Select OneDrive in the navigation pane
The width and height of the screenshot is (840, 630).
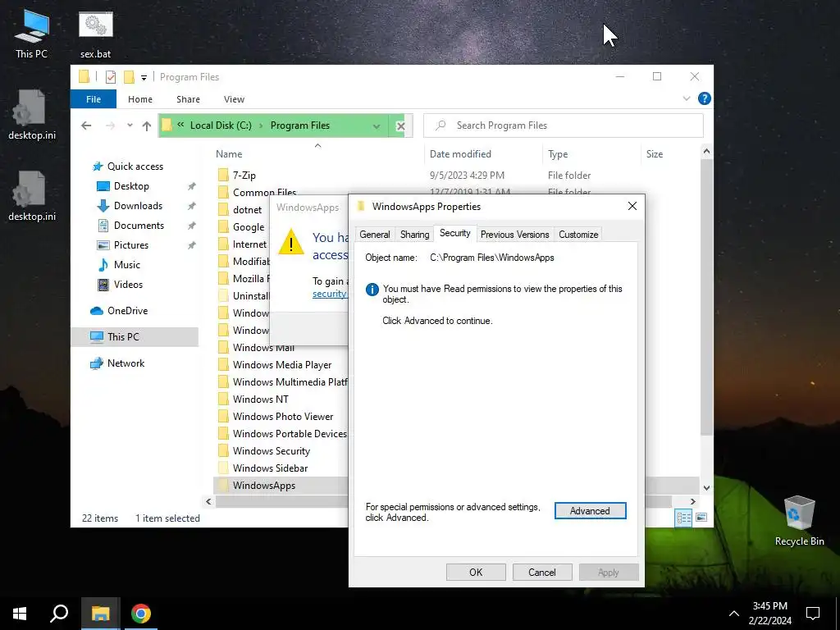(127, 311)
